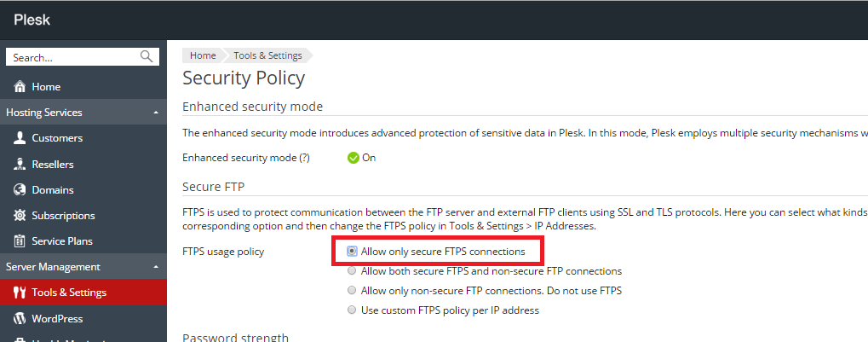
Task: Click the Domains globe icon
Action: point(20,189)
